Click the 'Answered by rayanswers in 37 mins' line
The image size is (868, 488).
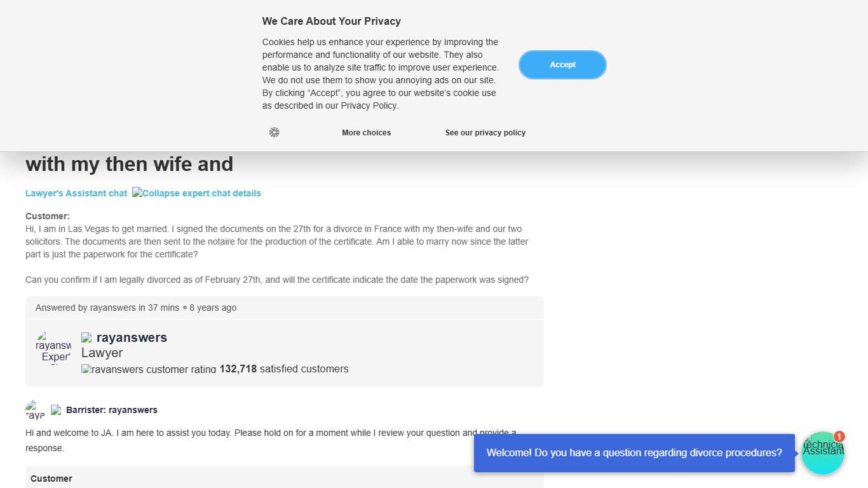click(x=107, y=308)
